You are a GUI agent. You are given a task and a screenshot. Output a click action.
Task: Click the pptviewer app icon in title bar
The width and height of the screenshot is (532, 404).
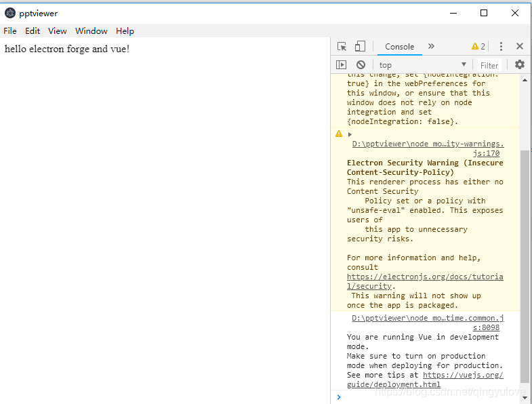point(10,14)
